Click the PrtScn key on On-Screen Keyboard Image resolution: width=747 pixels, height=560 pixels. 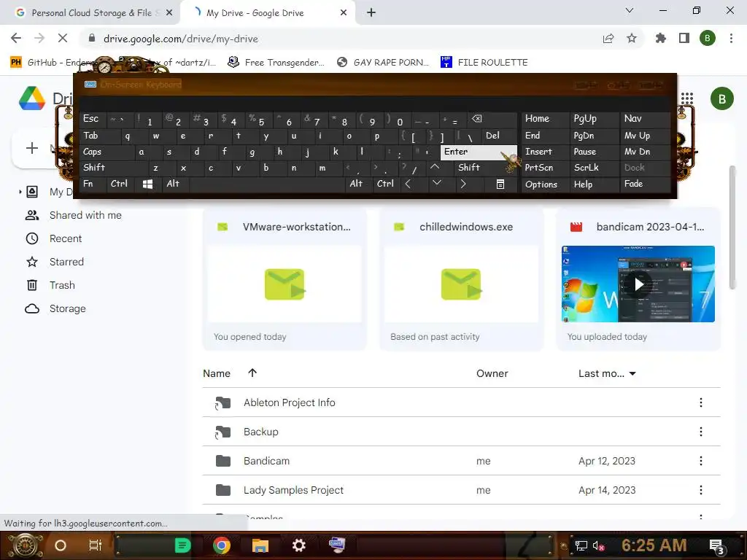coord(546,168)
